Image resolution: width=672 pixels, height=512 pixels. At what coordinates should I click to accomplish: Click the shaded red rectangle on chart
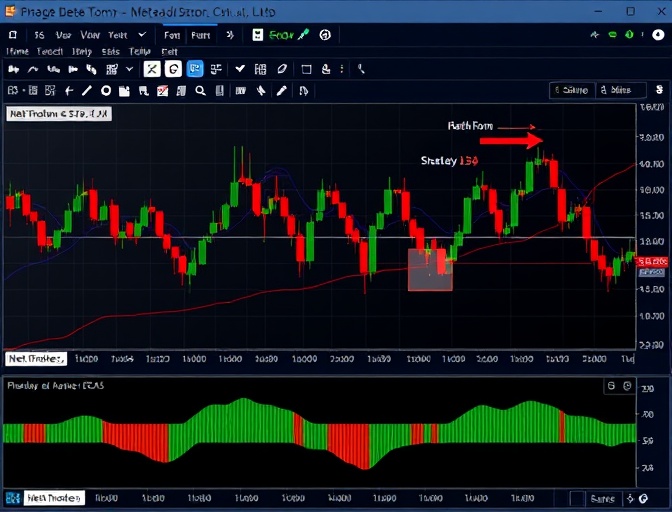430,270
